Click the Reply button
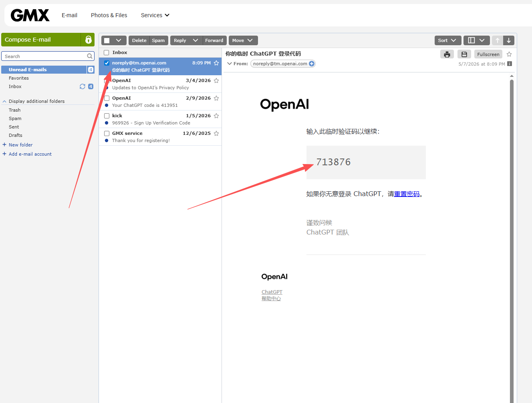This screenshot has height=403, width=532. 180,40
